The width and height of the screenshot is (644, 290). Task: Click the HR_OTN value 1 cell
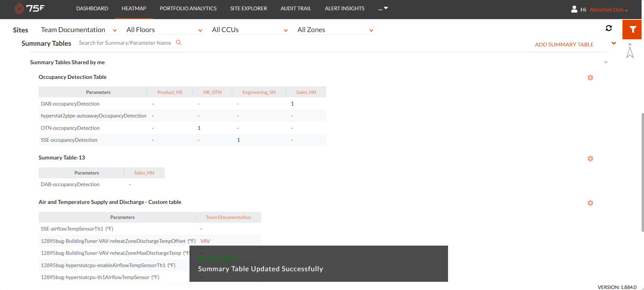point(199,128)
